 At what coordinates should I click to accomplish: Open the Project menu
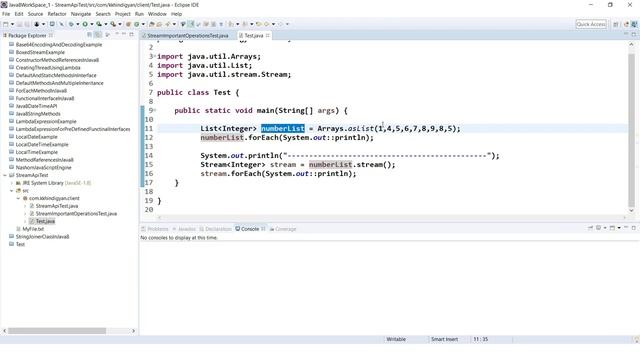coord(122,14)
